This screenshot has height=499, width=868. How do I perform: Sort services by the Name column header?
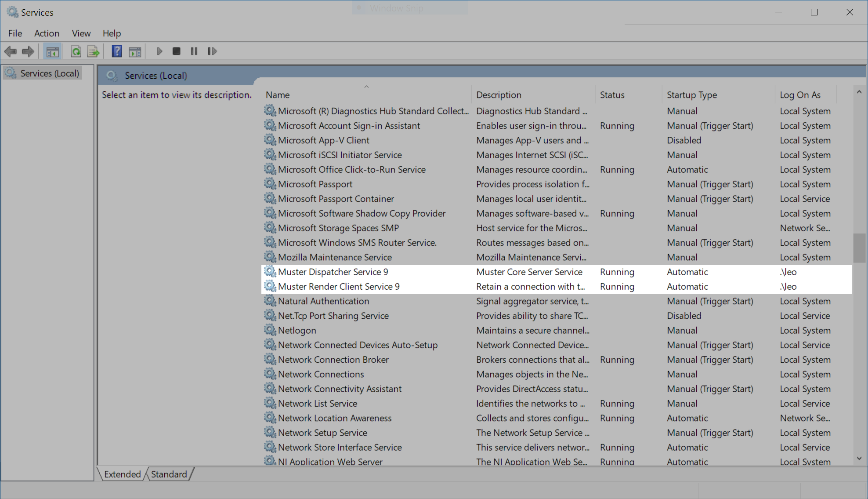coord(278,95)
